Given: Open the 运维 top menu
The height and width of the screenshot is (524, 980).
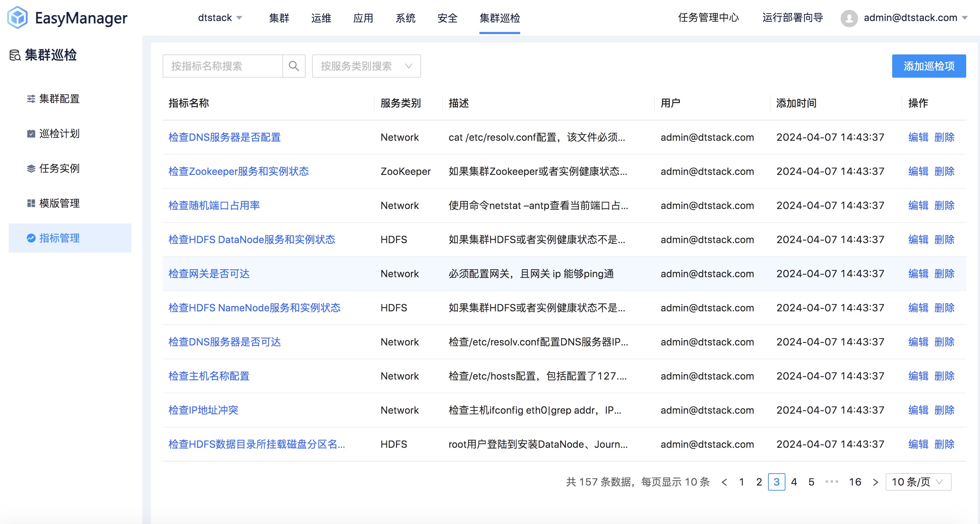Looking at the screenshot, I should 321,18.
